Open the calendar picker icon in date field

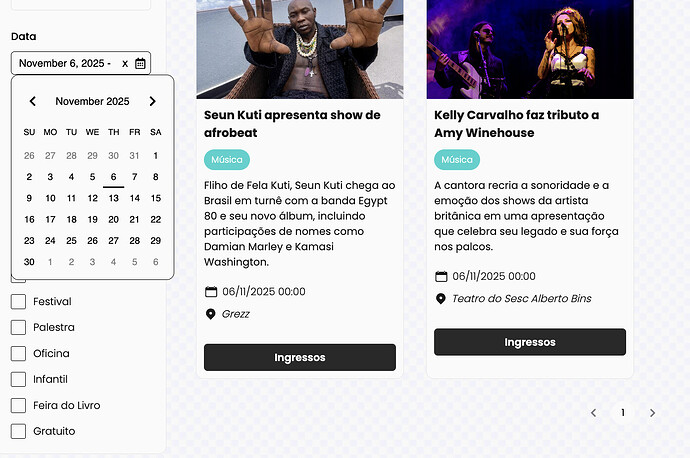coord(140,63)
